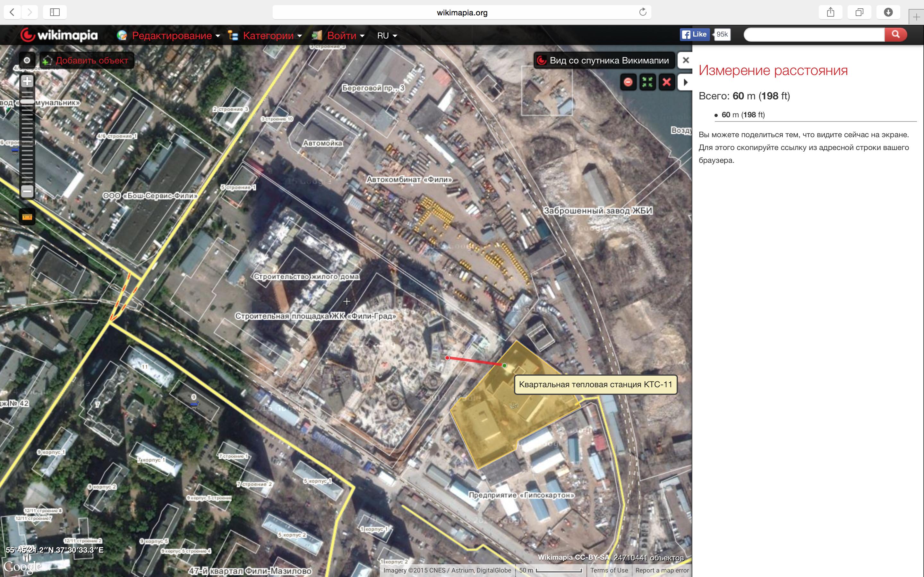Click the Safari share icon
The height and width of the screenshot is (577, 924).
[830, 12]
